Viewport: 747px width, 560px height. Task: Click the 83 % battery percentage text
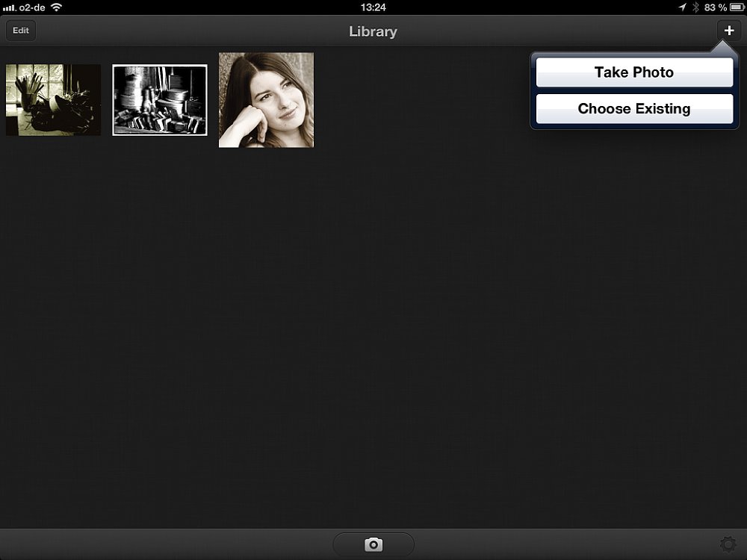click(716, 7)
